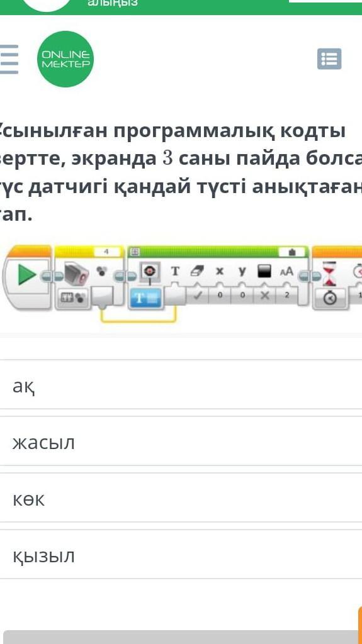
Task: Click the Online Mektep logo
Action: click(65, 59)
